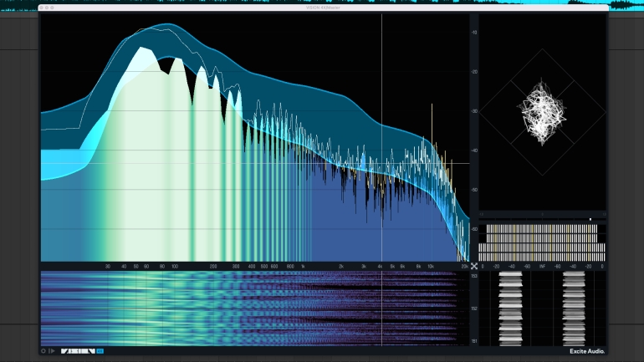Click the right channel waveform history panel
Viewport: 644px width, 362px height.
point(574,308)
